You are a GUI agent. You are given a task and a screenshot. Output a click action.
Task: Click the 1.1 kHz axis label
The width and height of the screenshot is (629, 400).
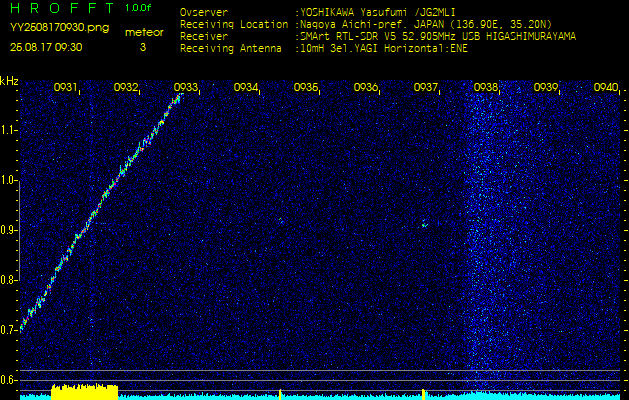coord(9,130)
